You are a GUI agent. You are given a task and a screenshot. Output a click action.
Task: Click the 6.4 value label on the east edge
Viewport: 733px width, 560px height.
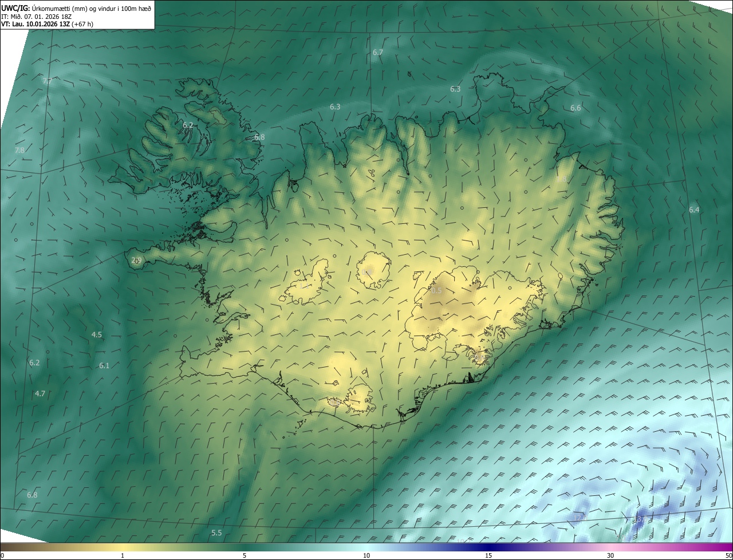coord(694,210)
